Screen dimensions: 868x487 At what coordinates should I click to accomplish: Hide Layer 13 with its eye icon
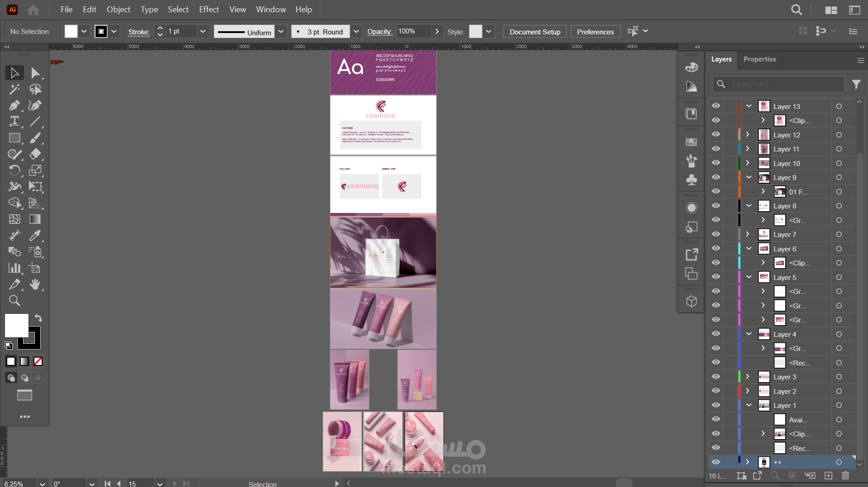point(716,106)
